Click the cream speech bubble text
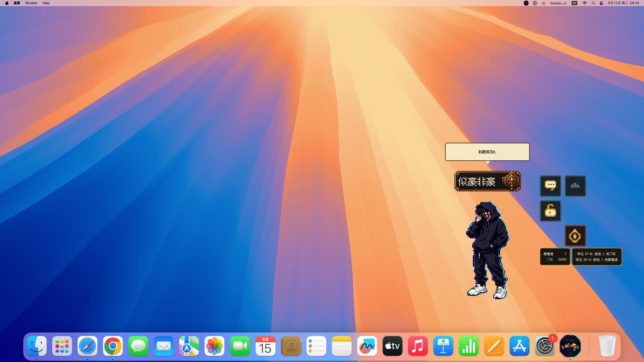Viewport: 644px width, 362px height. [487, 152]
